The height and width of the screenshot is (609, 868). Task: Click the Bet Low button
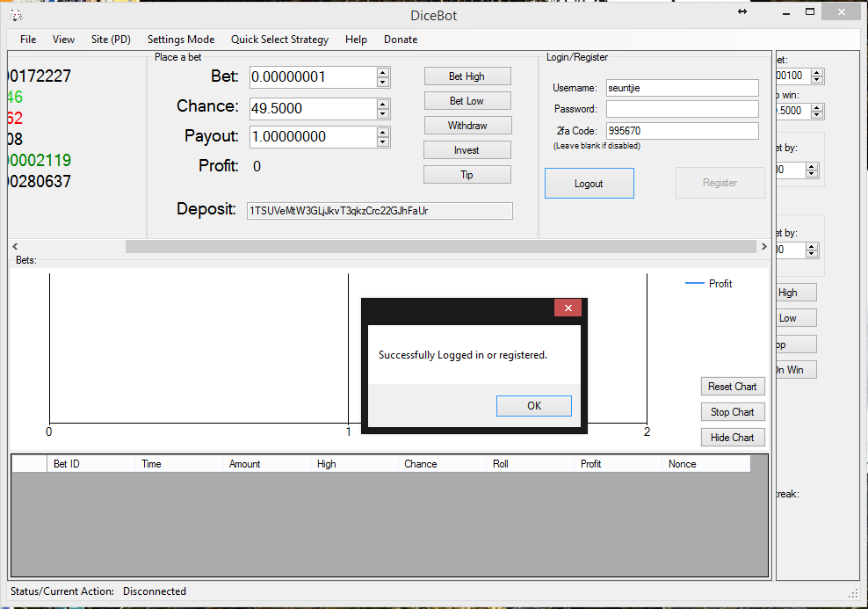[x=467, y=101]
